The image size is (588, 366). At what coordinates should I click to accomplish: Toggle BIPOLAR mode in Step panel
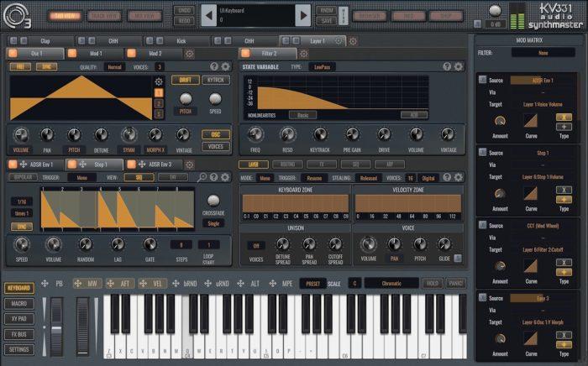point(24,177)
